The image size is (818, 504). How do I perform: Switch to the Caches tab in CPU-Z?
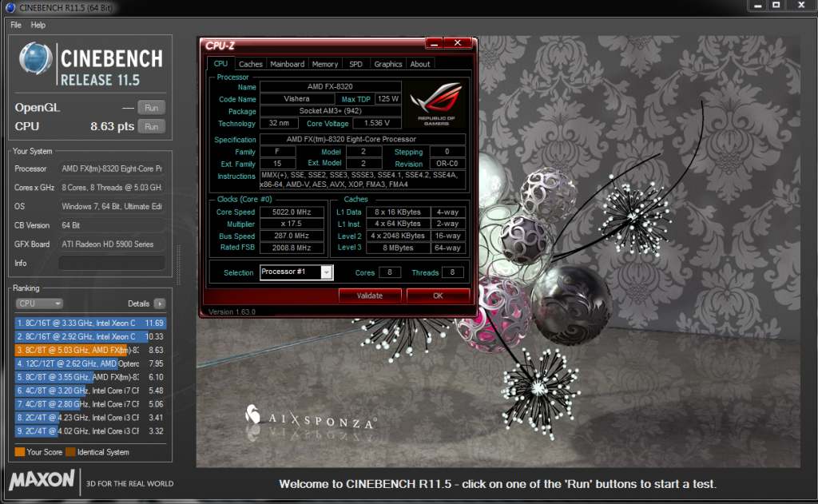click(x=250, y=64)
